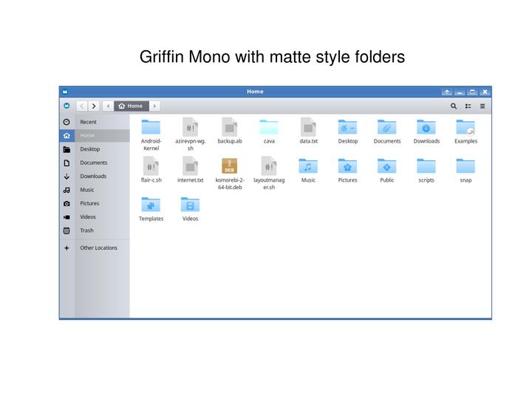Screen dimensions: 532x399
Task: Select the Android-Kernel folder
Action: point(151,134)
